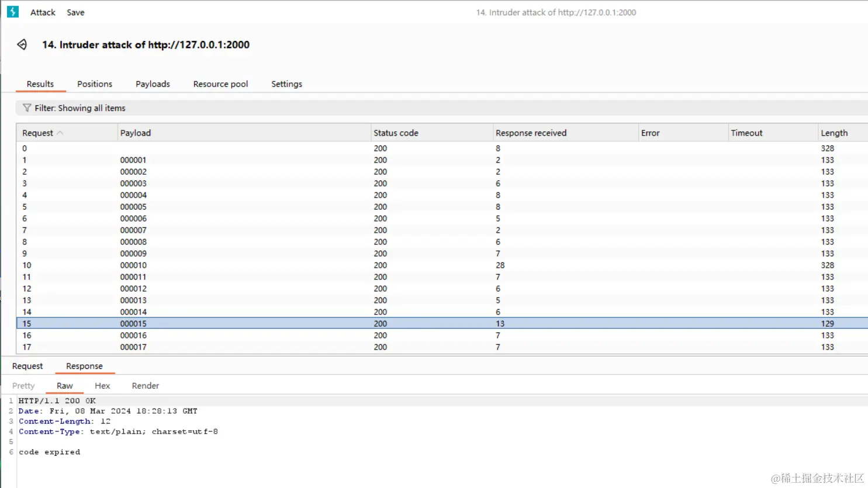Screen dimensions: 868x488
Task: Click the bold "14. Intruder attack" heading
Action: coord(146,44)
